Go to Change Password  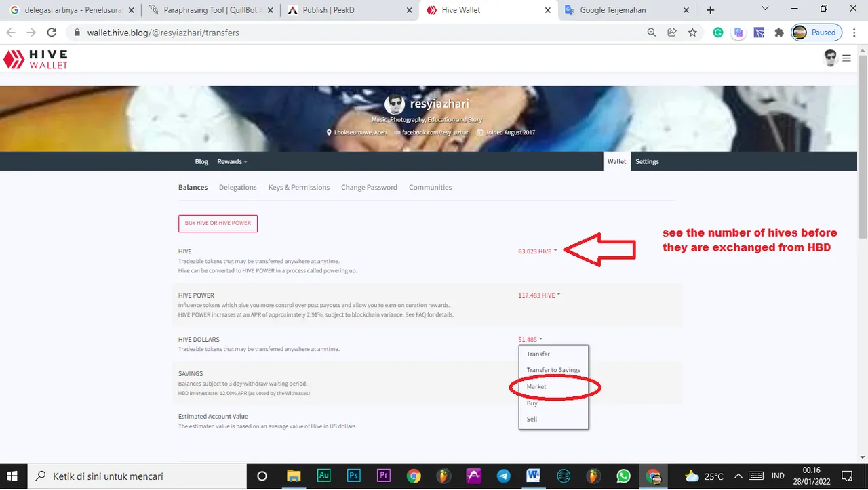[x=369, y=187]
